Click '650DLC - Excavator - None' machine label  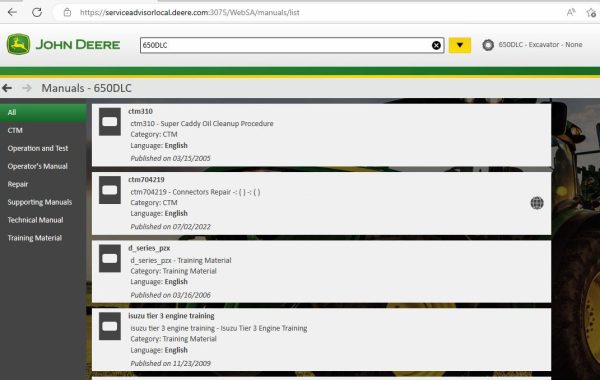(540, 45)
